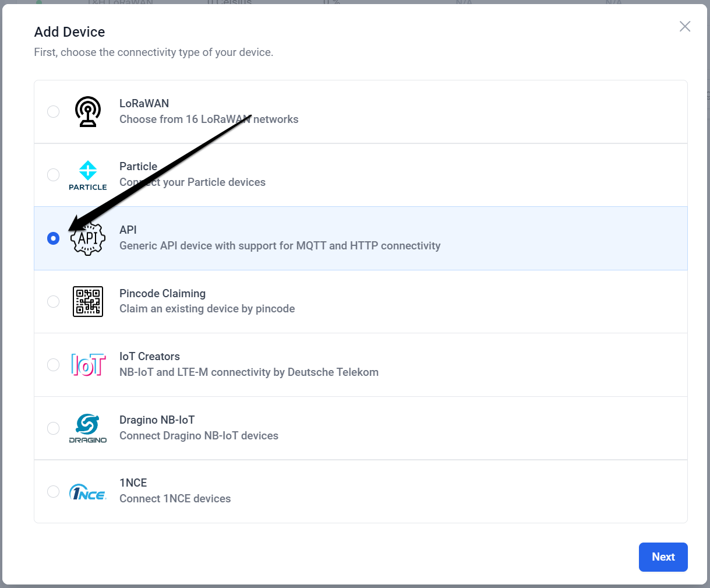Click the Next button
This screenshot has width=710, height=588.
click(663, 557)
